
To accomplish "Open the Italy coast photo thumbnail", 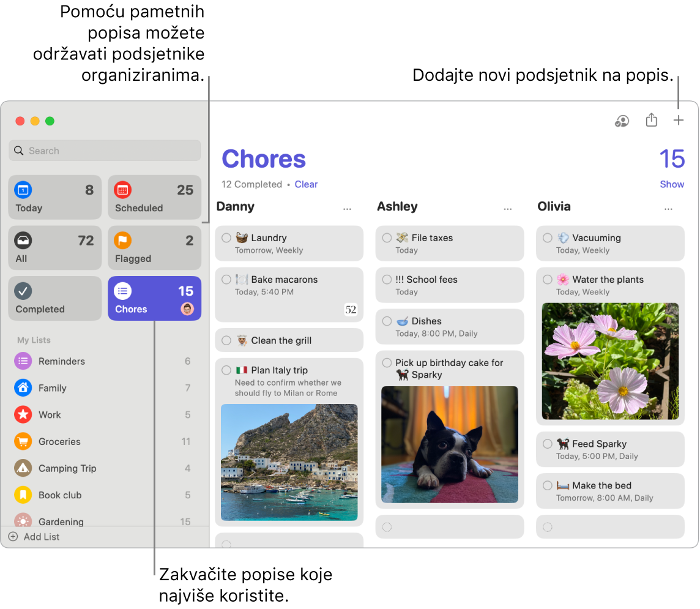I will [289, 462].
